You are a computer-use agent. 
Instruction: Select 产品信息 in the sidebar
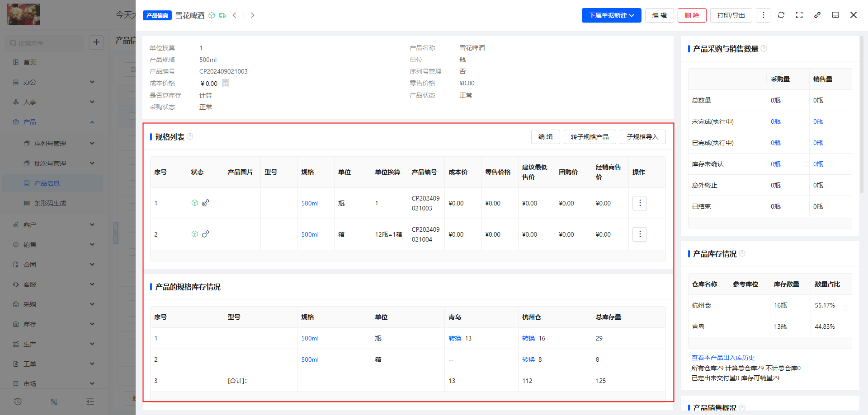point(52,183)
